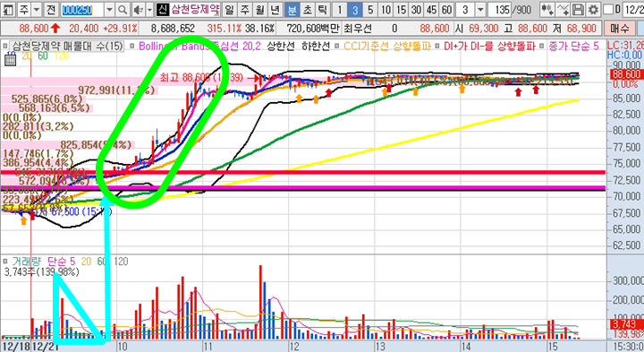Tick the checkbox next to the gear icon

tap(608, 9)
